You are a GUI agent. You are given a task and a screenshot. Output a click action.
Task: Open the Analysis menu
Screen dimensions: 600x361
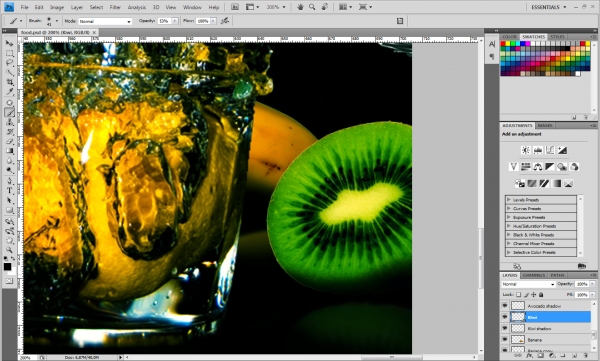137,7
